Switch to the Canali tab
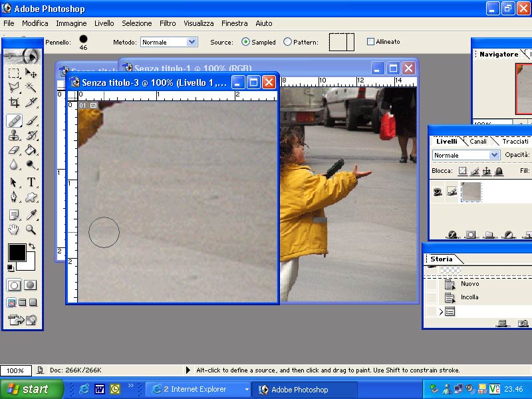 point(478,141)
